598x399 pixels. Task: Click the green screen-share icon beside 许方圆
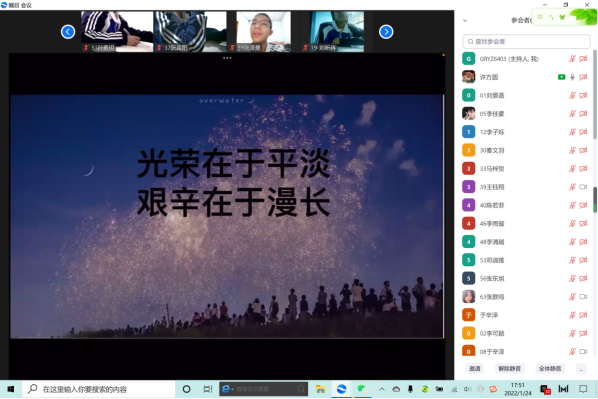561,77
